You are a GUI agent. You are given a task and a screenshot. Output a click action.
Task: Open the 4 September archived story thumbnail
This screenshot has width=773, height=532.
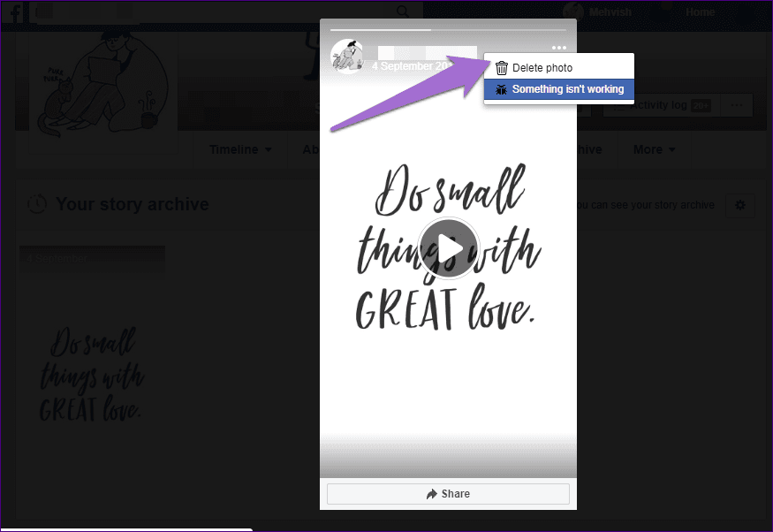[x=92, y=377]
